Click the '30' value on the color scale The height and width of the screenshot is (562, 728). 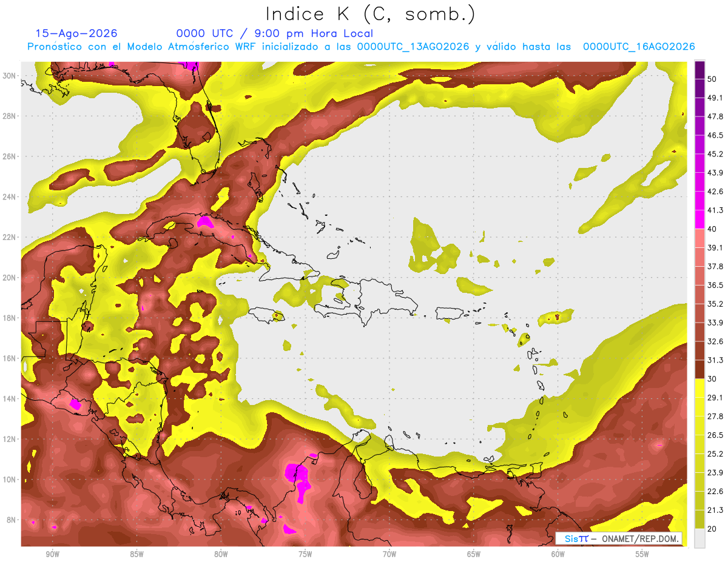(x=713, y=380)
